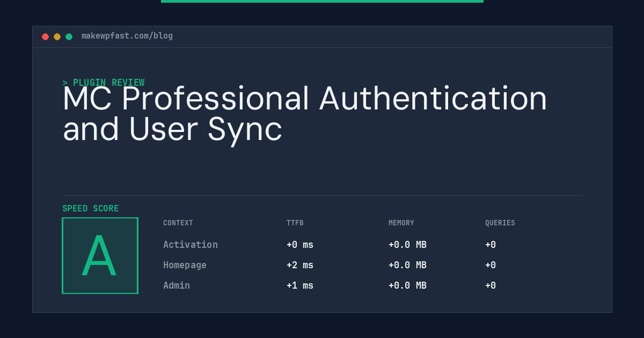Click Homepage memory value +0.0 MB

point(407,265)
